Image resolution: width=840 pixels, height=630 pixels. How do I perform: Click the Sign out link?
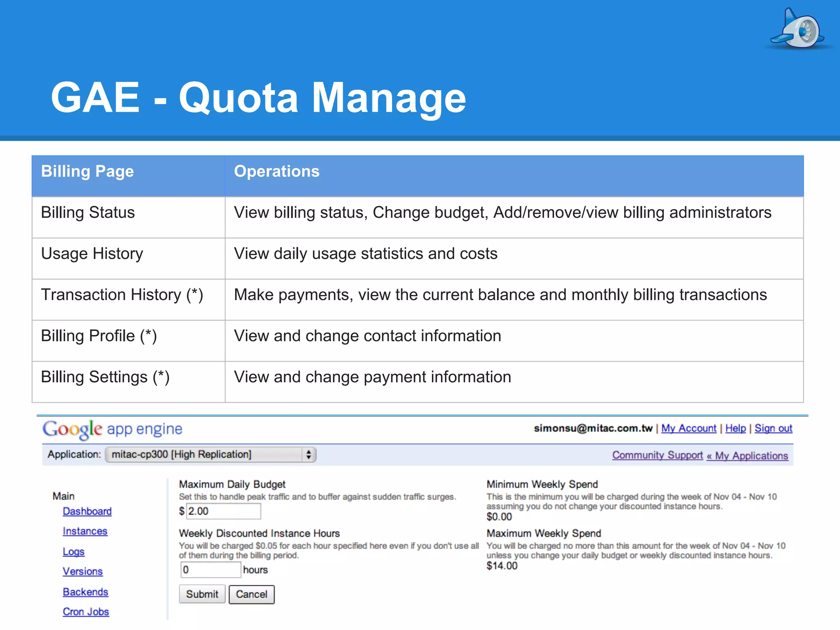click(773, 428)
